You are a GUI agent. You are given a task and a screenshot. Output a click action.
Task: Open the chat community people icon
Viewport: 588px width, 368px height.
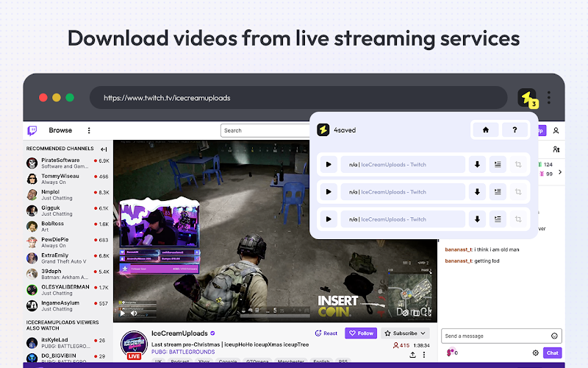(556, 149)
